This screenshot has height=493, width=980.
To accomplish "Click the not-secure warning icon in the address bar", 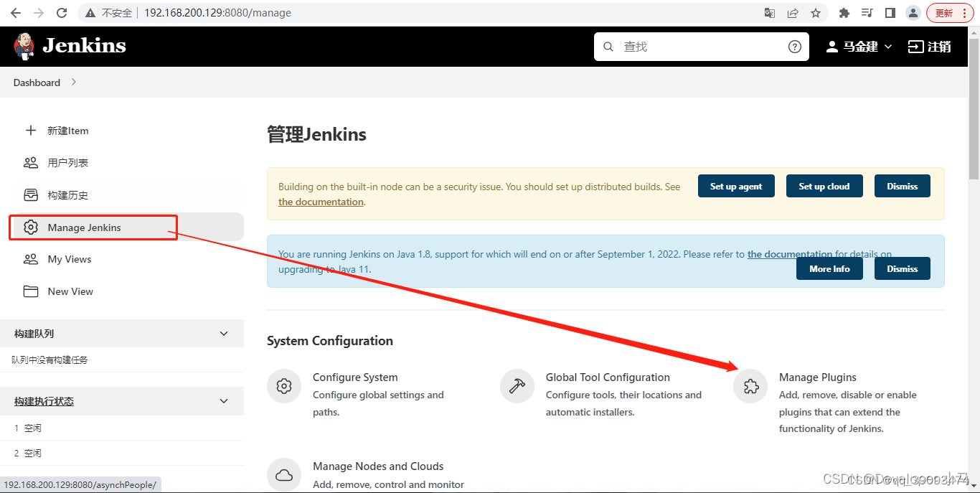I will coord(90,13).
